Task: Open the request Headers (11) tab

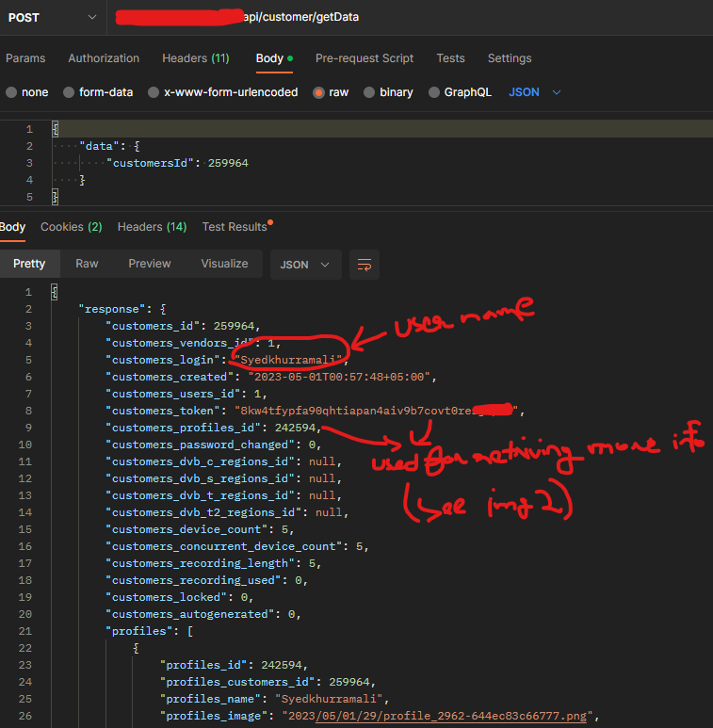Action: (x=195, y=58)
